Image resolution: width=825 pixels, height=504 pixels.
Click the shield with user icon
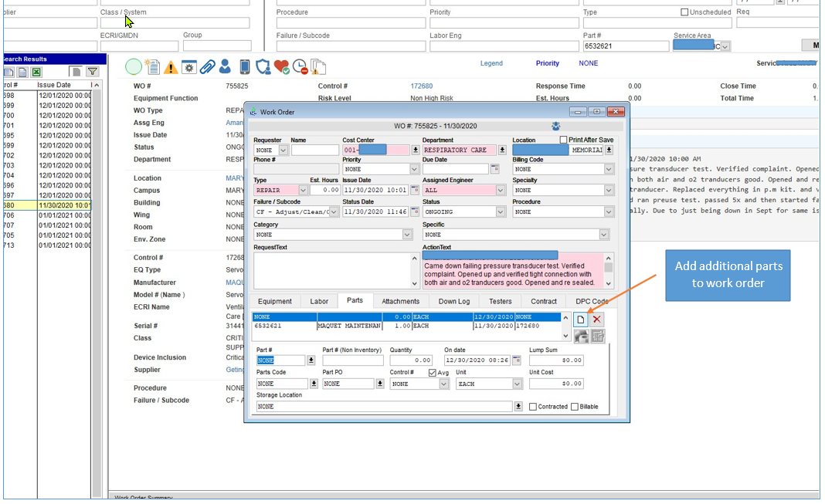(x=263, y=66)
